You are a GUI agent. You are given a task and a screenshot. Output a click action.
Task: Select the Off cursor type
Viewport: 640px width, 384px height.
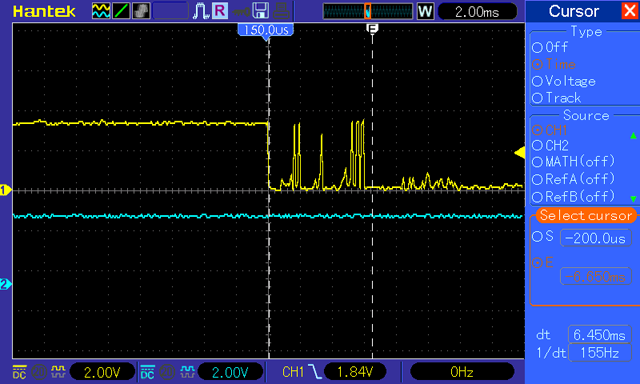[x=550, y=47]
